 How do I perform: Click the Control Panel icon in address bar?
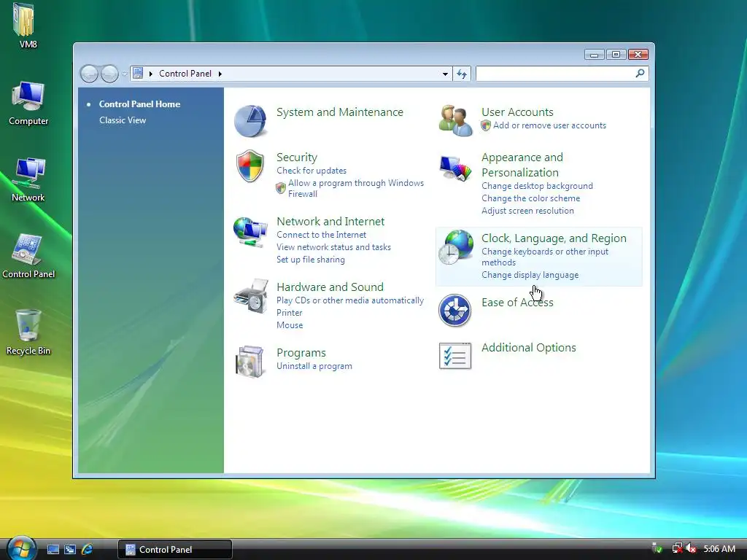(x=138, y=74)
